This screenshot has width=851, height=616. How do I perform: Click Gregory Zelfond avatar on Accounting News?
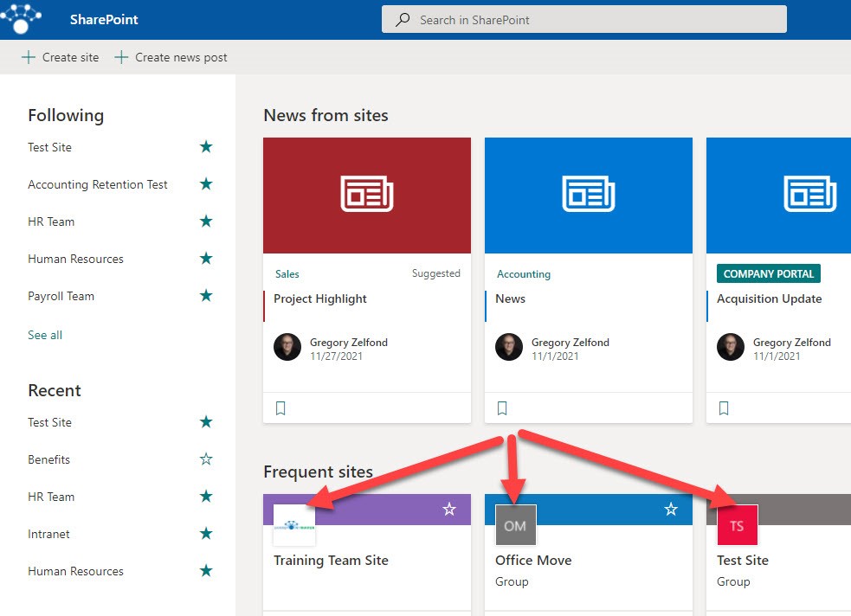(x=509, y=347)
